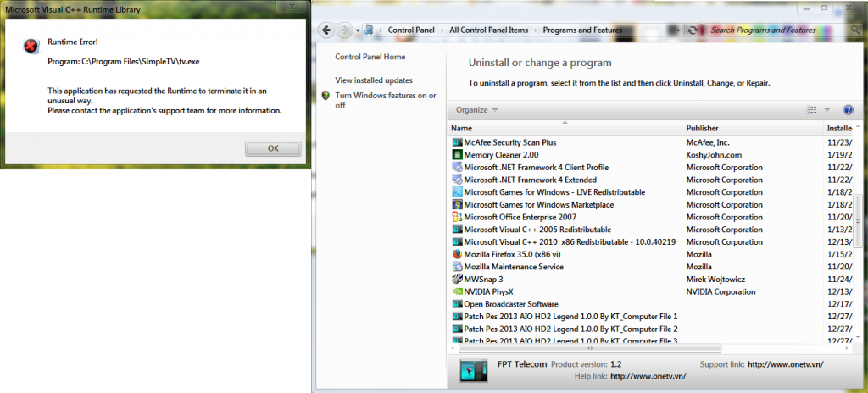Click Programs and Features breadcrumb
Viewport: 868px width, 393px height.
582,30
